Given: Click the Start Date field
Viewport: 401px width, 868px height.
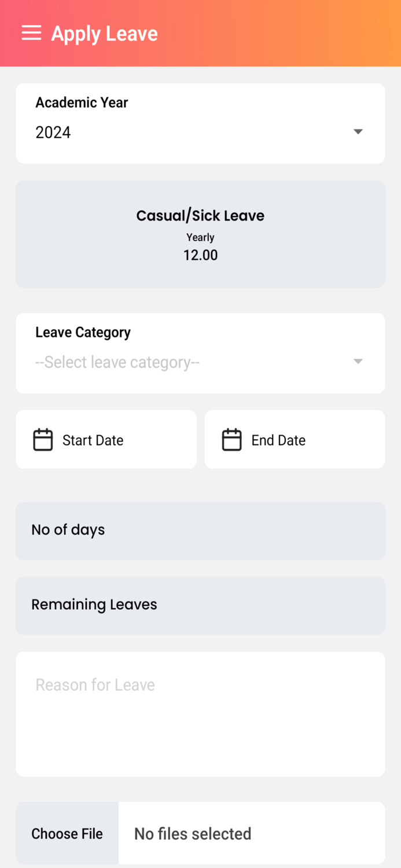Looking at the screenshot, I should (106, 440).
